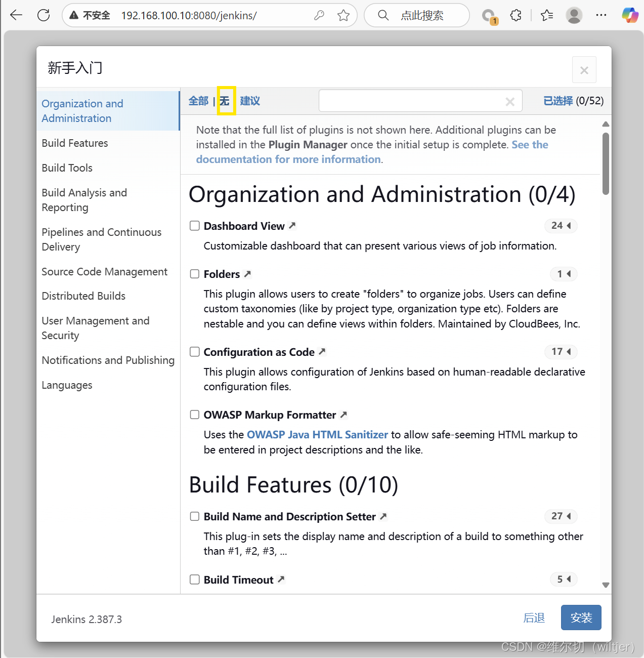
Task: Tick Build Name and Description Setter
Action: [x=195, y=516]
